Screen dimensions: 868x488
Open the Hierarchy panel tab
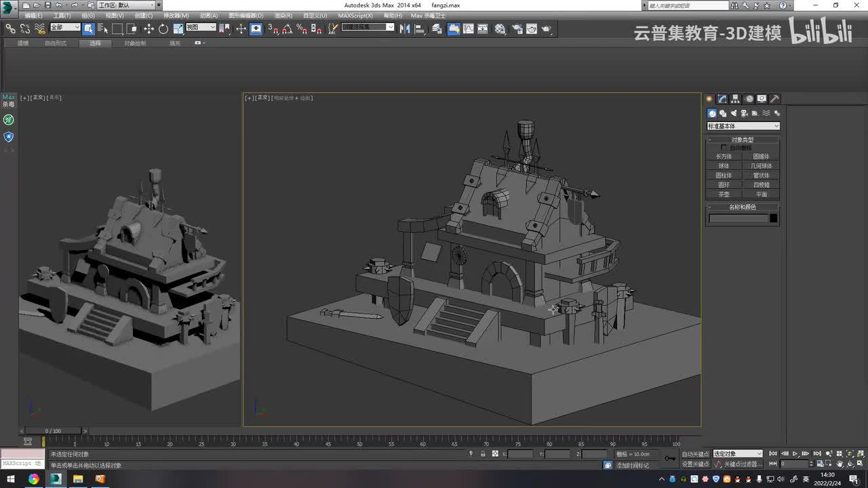[x=736, y=99]
